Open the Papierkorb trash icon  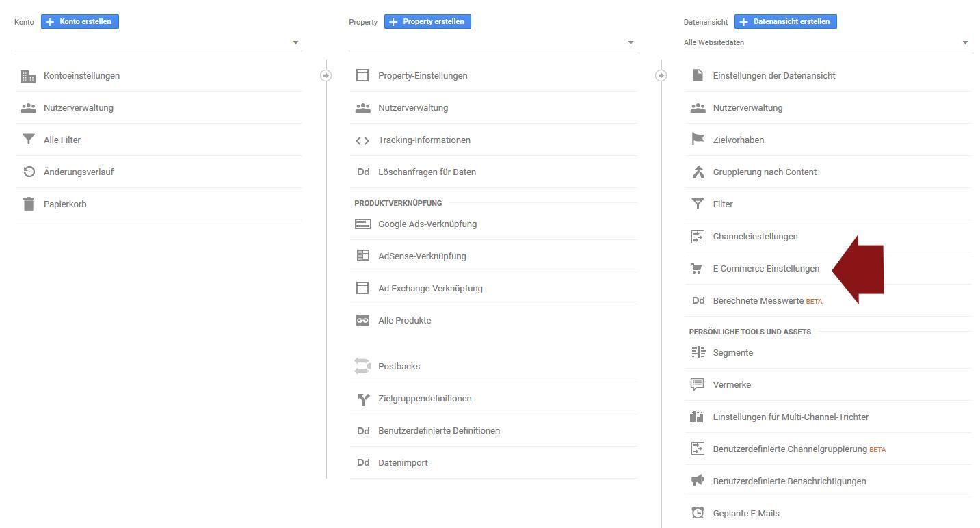tap(27, 204)
